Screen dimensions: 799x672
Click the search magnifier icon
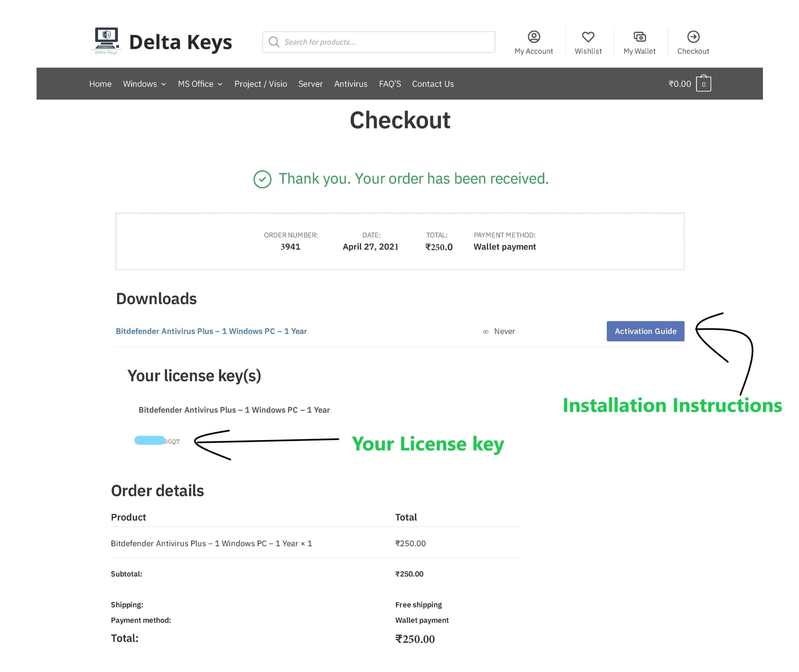[x=274, y=42]
